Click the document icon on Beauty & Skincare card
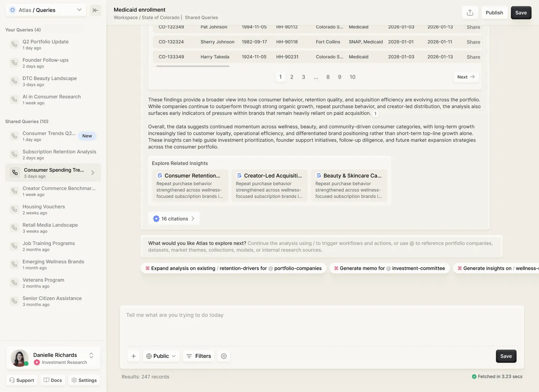539x392 pixels. [x=319, y=175]
